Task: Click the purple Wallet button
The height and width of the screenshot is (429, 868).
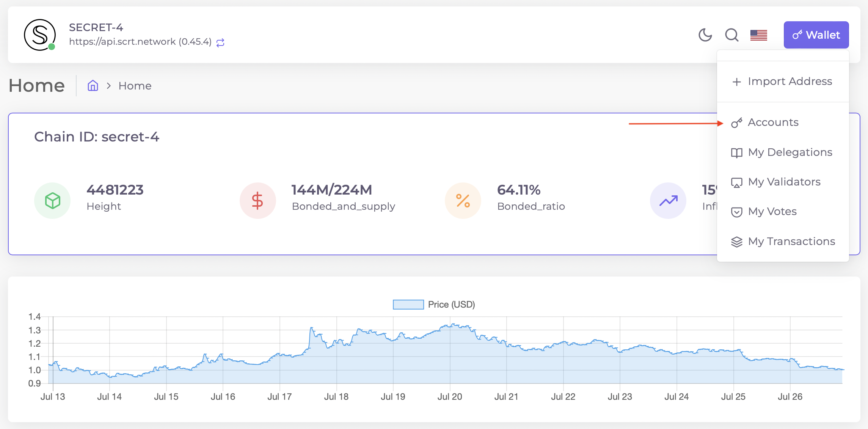Action: tap(816, 35)
